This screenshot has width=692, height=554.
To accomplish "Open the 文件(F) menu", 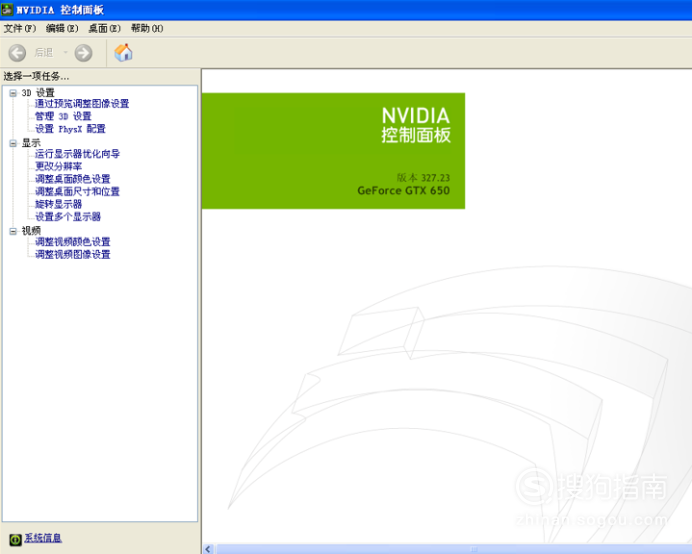I will click(x=20, y=28).
